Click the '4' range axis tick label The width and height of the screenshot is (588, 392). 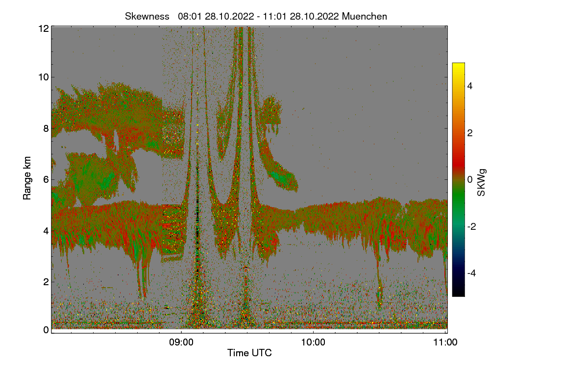46,230
